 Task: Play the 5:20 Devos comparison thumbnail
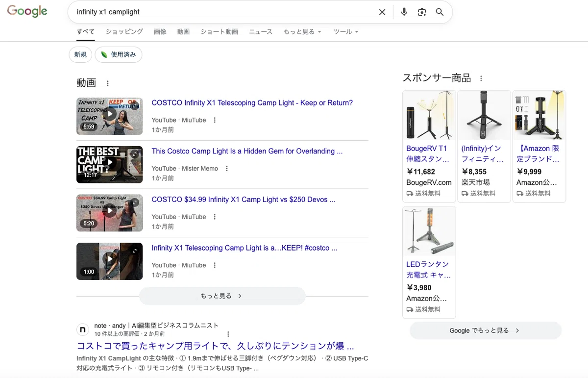click(110, 213)
